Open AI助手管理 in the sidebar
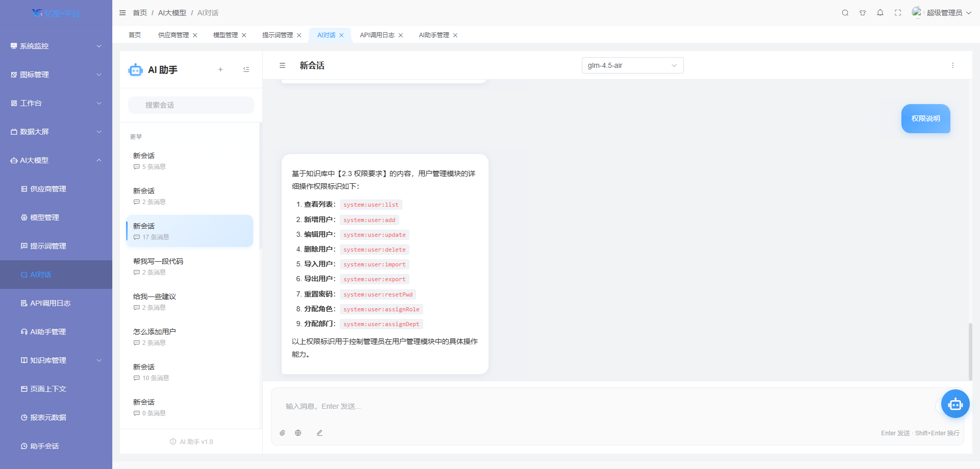 coord(56,332)
